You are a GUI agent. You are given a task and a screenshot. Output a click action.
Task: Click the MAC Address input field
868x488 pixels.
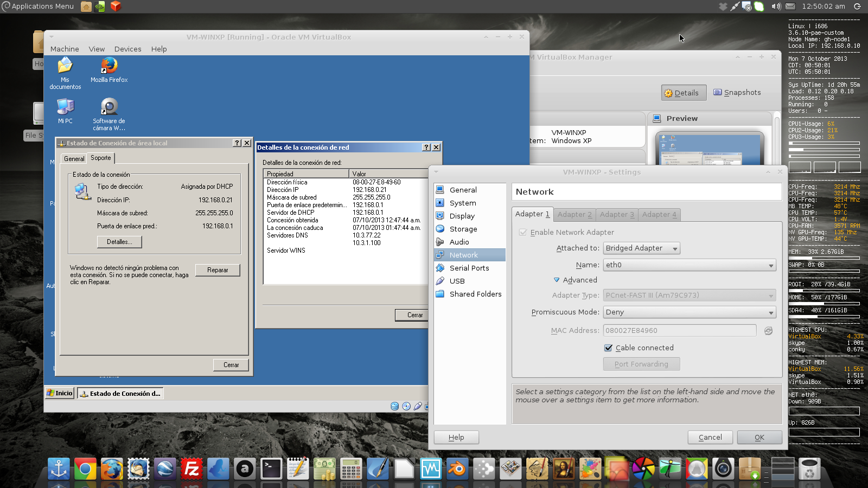[x=680, y=331]
